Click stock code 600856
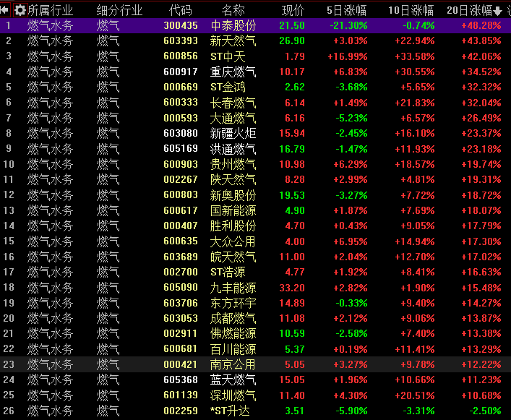 pos(181,56)
